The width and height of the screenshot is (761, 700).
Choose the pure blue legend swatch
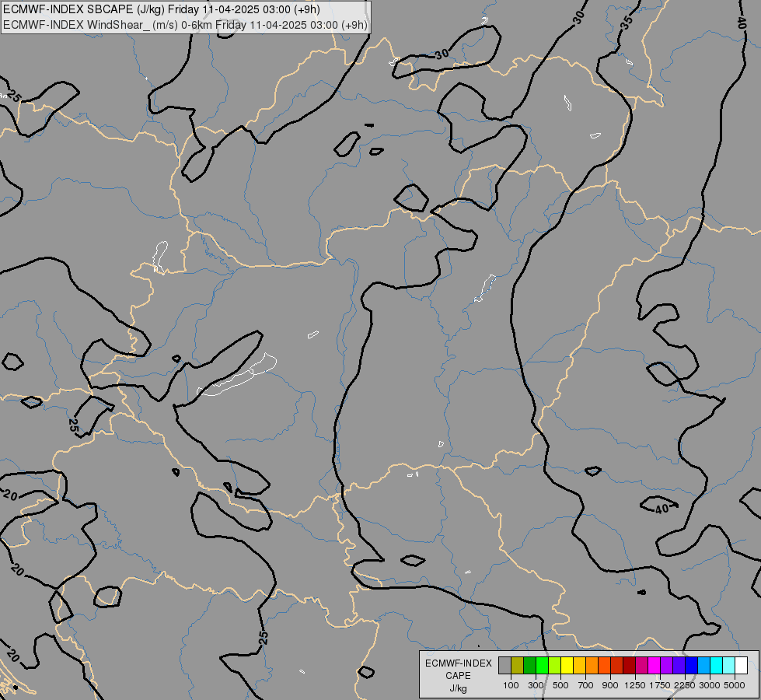[691, 665]
